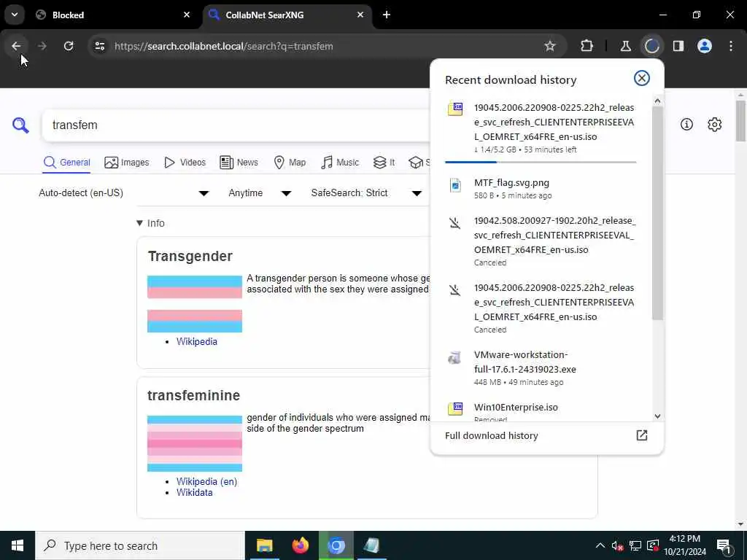
Task: Click the MTF_flag.svg.png file icon
Action: pos(455,185)
